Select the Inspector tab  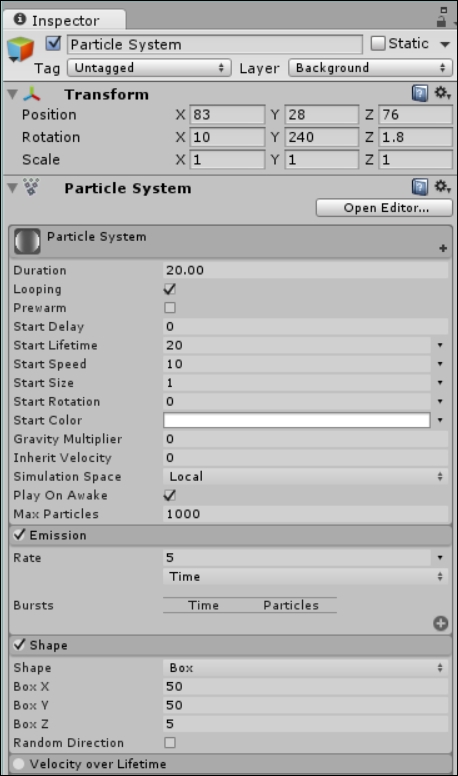click(64, 20)
